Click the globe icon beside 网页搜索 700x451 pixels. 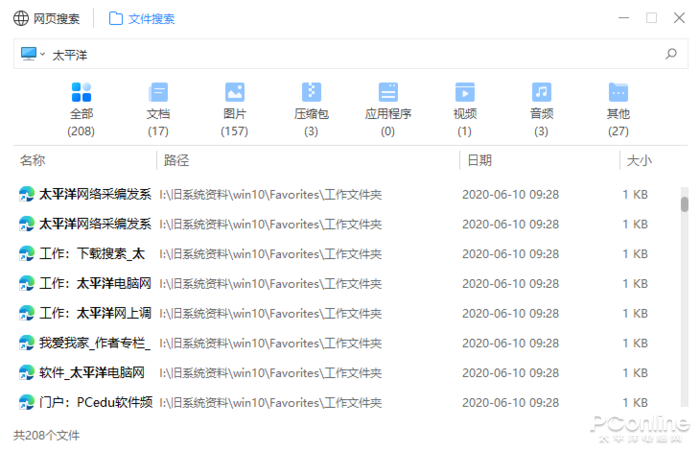pos(21,18)
